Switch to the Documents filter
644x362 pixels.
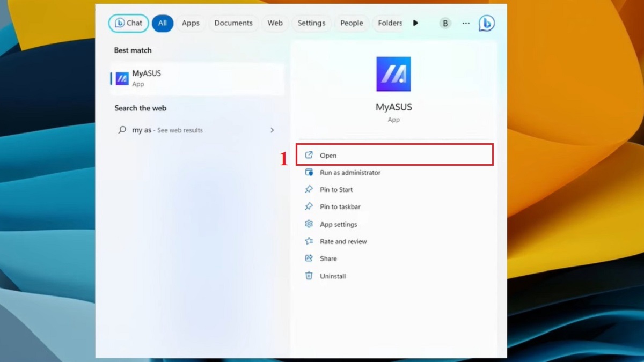click(233, 23)
